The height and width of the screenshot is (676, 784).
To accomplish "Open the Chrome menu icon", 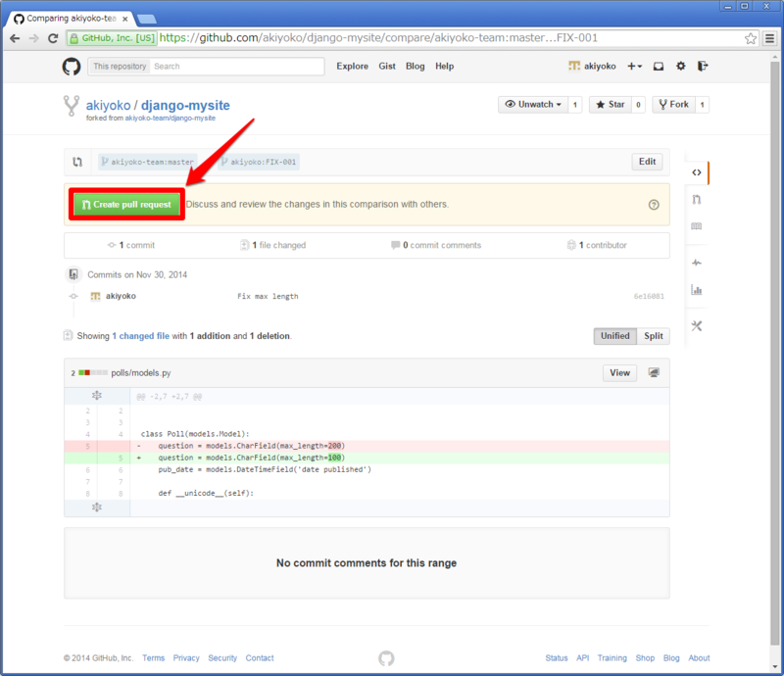I will click(x=769, y=38).
